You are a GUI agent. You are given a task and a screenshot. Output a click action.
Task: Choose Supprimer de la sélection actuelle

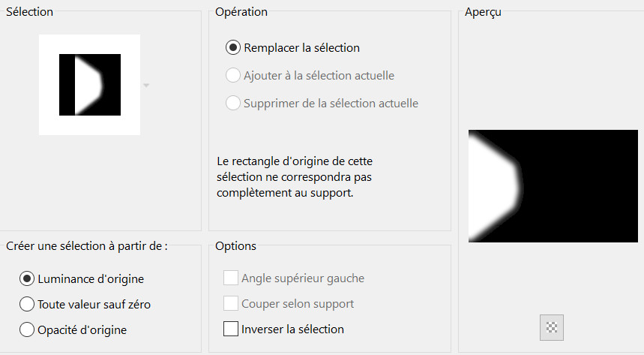[232, 104]
